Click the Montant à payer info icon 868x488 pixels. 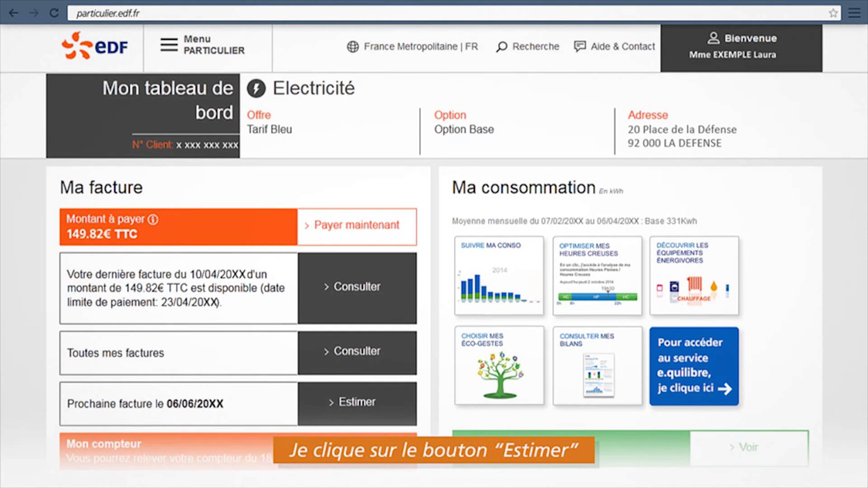(x=153, y=219)
